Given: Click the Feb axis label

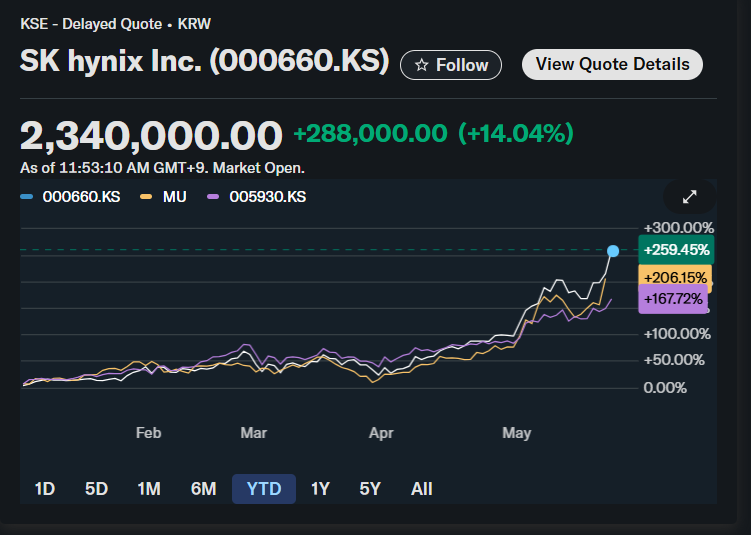Looking at the screenshot, I should (148, 433).
